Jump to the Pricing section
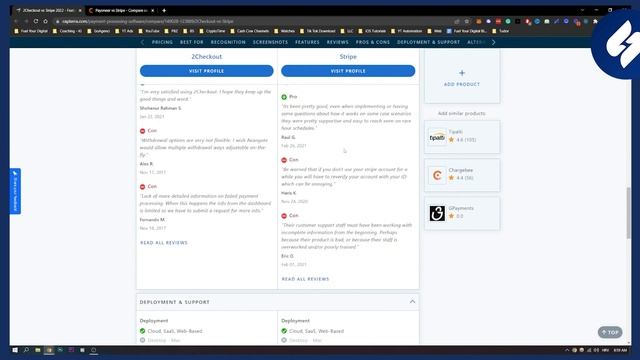This screenshot has height=360, width=640. pos(162,42)
